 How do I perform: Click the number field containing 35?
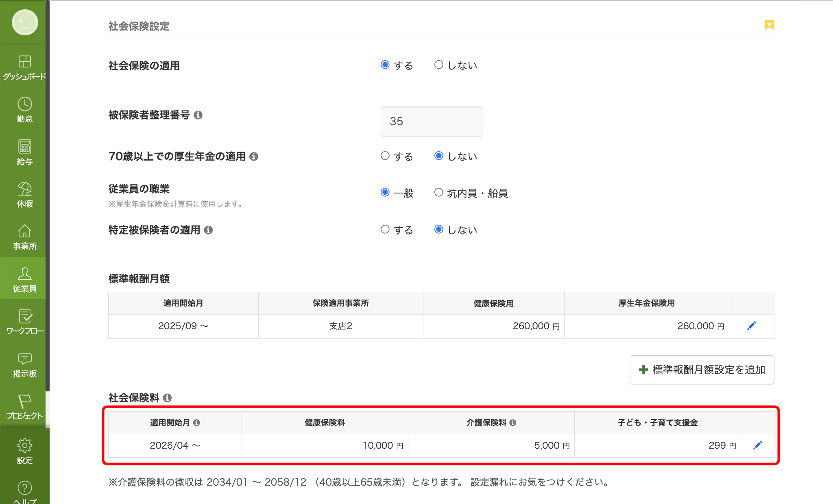[x=432, y=121]
